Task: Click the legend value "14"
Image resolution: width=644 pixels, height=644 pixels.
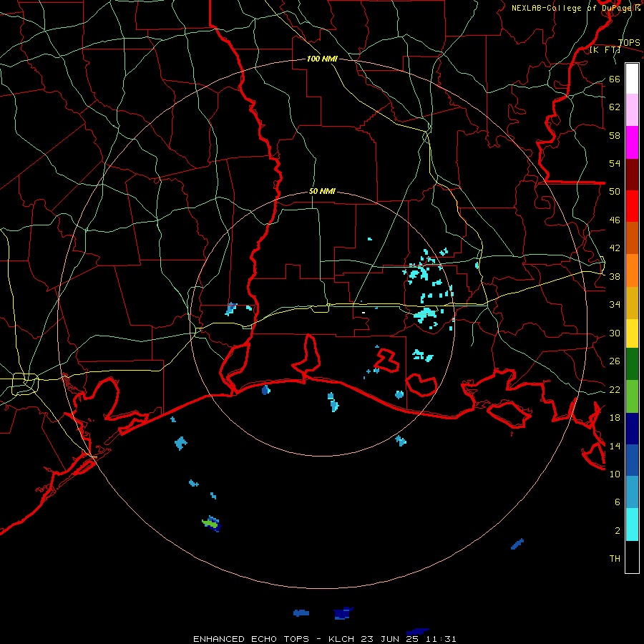Action: coord(615,446)
